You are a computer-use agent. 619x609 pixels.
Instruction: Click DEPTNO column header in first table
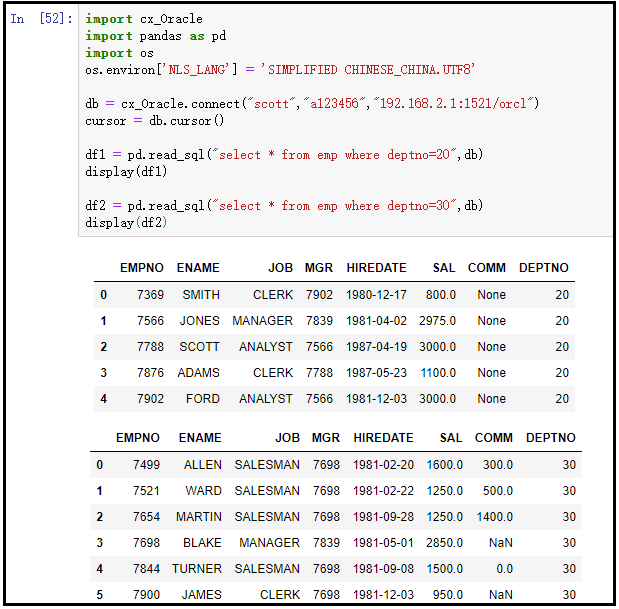click(x=543, y=268)
